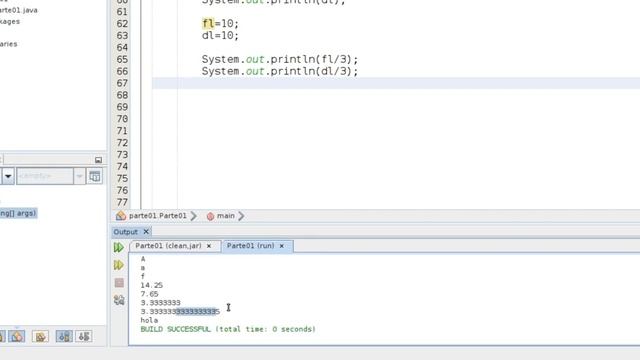This screenshot has height=360, width=640.
Task: Close the Output window tab
Action: pyautogui.click(x=146, y=232)
